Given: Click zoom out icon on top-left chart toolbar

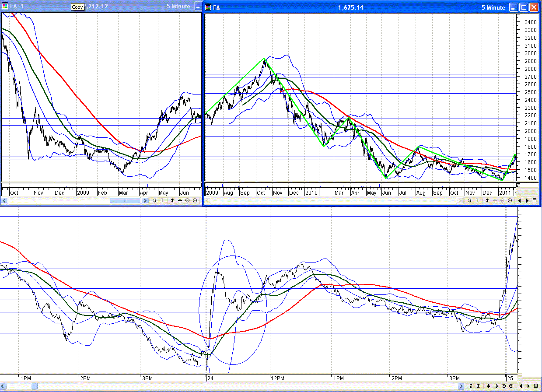Looking at the screenshot, I should (188, 200).
